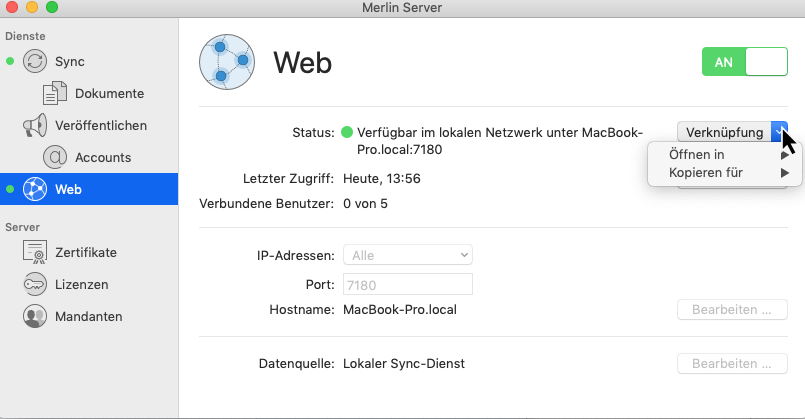This screenshot has width=805, height=419.
Task: Click the Veröffentlichen megaphone icon
Action: [35, 125]
